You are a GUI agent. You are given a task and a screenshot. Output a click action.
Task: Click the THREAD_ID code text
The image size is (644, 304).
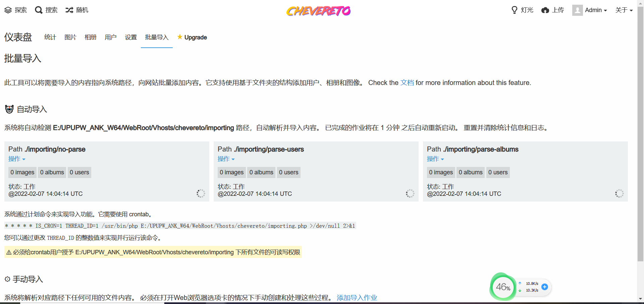[60, 238]
